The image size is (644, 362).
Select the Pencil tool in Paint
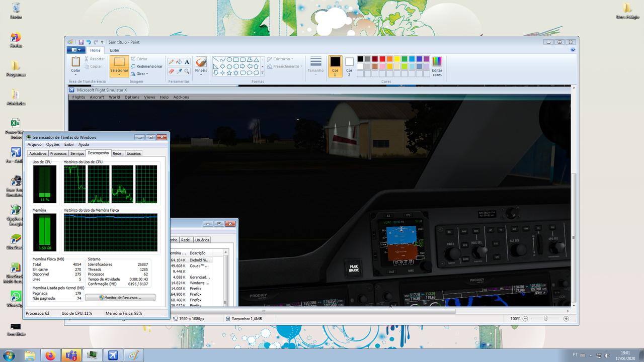[x=171, y=62]
